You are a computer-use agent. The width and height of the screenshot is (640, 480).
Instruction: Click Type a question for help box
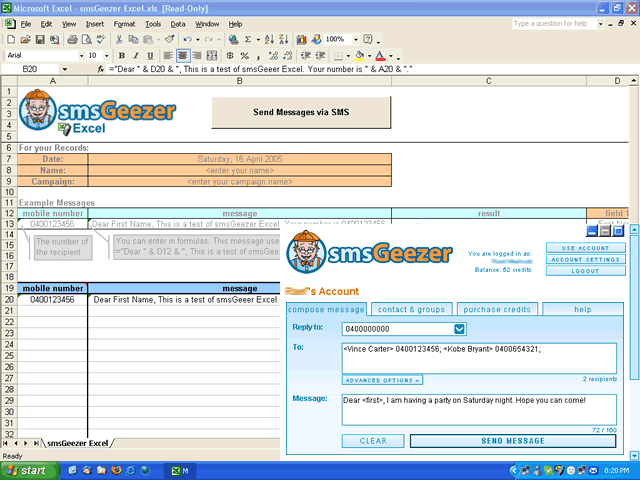(x=554, y=24)
